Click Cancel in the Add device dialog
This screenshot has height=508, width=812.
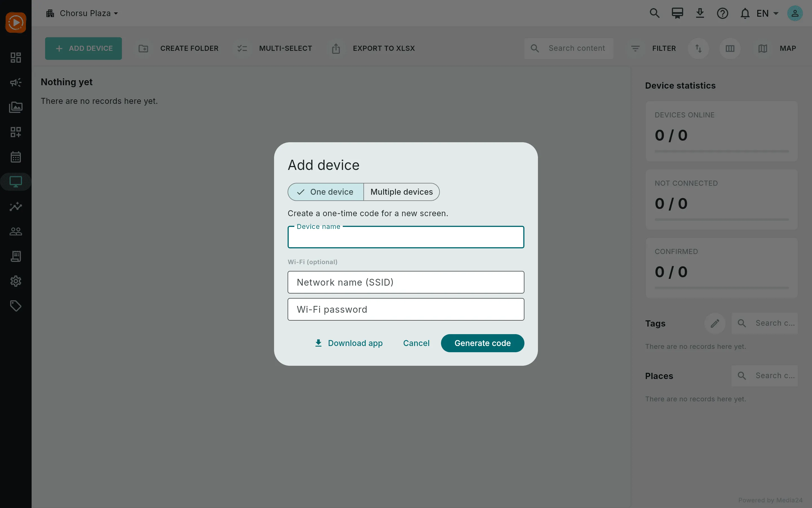point(416,343)
